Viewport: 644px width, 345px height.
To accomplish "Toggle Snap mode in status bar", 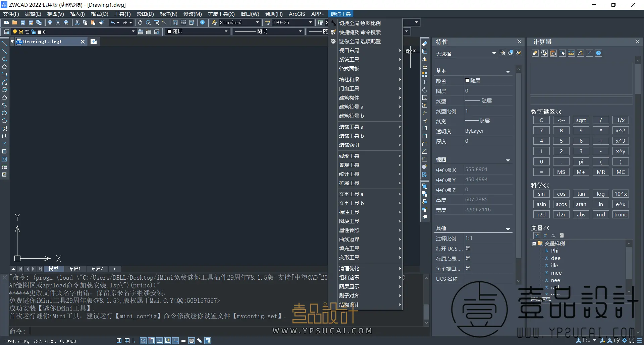I will coord(119,341).
